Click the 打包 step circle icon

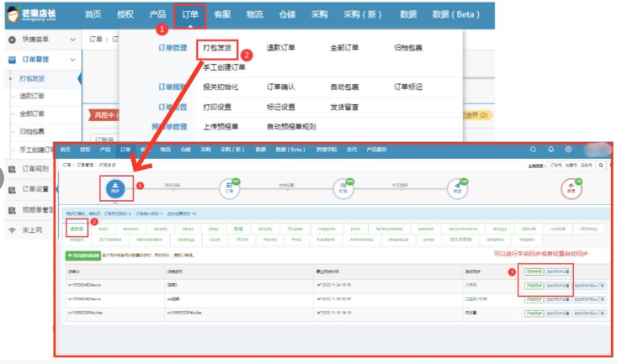point(343,188)
